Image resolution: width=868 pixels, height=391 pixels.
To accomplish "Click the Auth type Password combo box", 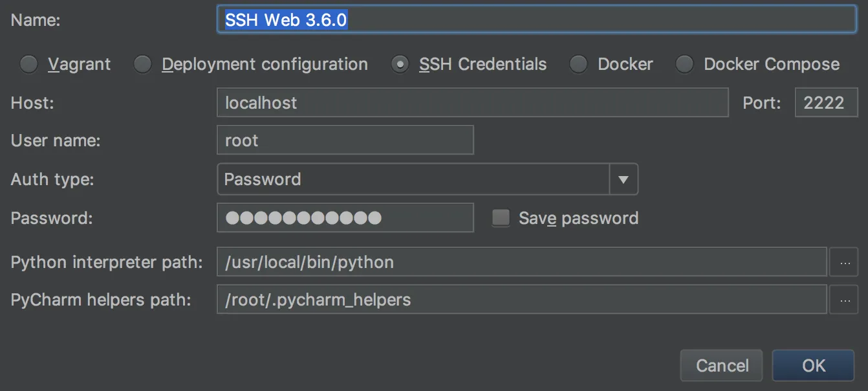I will [413, 179].
